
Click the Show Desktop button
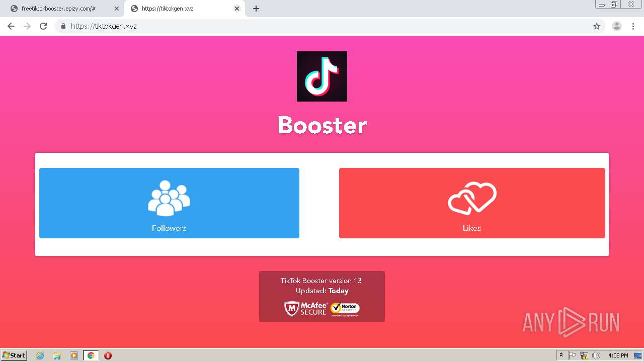coord(638,355)
